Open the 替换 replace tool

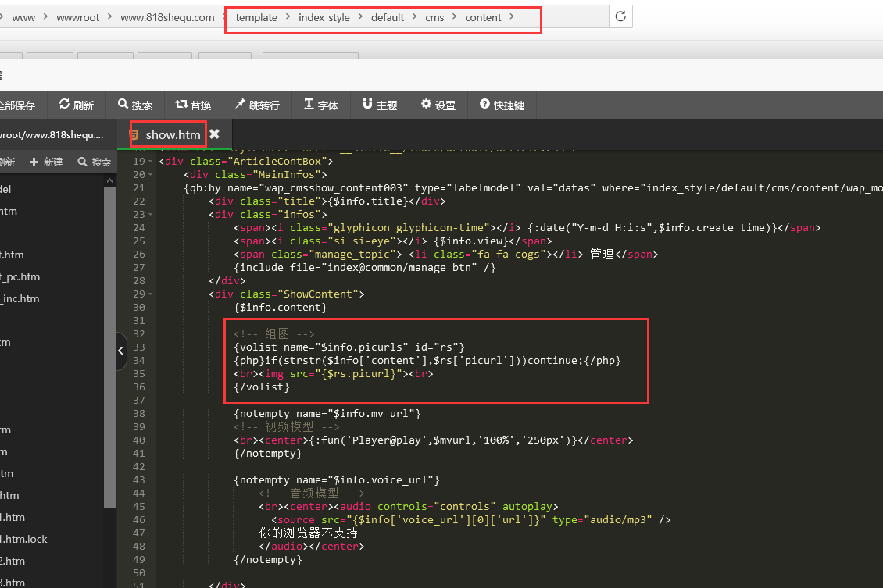point(193,105)
